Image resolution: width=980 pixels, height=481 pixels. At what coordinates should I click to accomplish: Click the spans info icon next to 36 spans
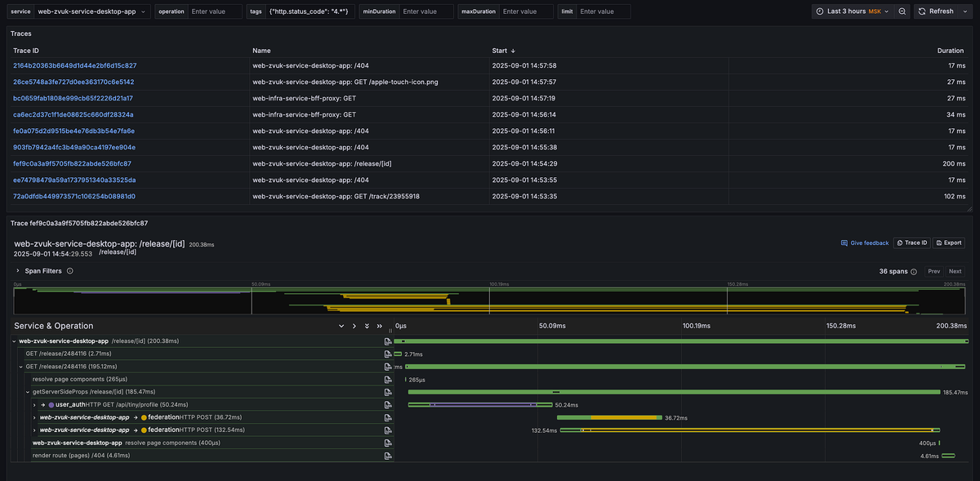tap(914, 271)
